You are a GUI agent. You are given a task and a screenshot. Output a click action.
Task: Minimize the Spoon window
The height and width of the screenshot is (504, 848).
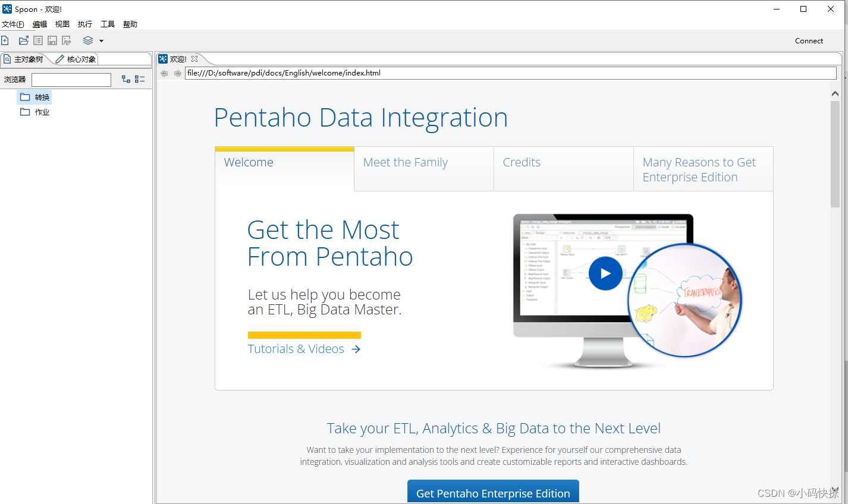777,9
